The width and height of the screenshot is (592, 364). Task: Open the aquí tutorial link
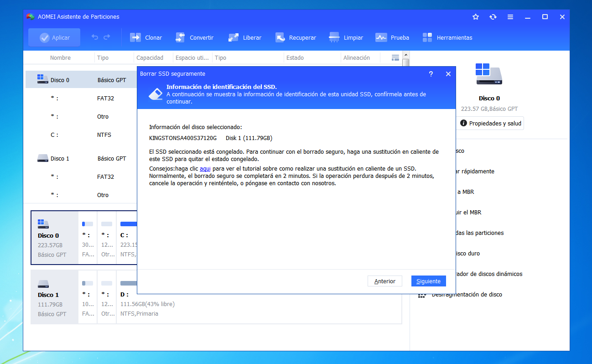coord(205,169)
